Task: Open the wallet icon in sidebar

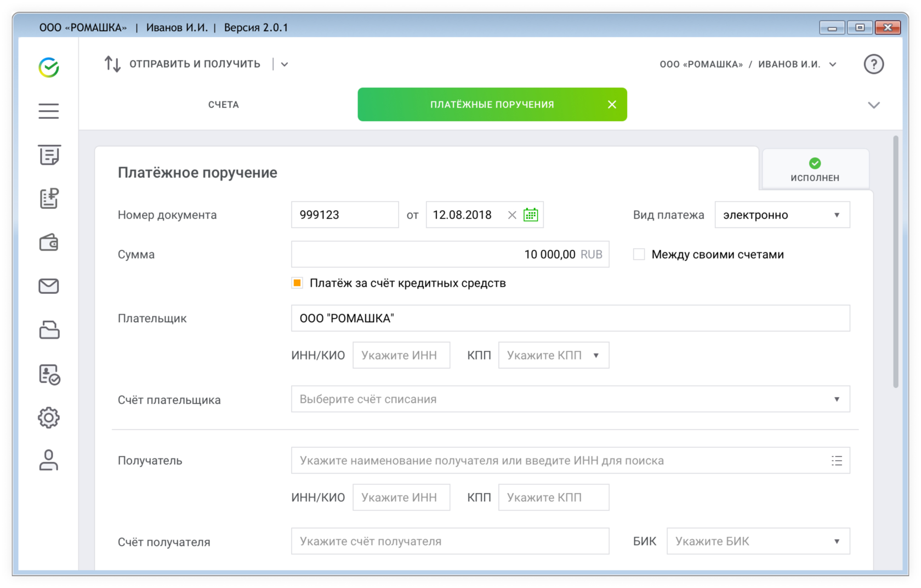Action: (x=48, y=242)
